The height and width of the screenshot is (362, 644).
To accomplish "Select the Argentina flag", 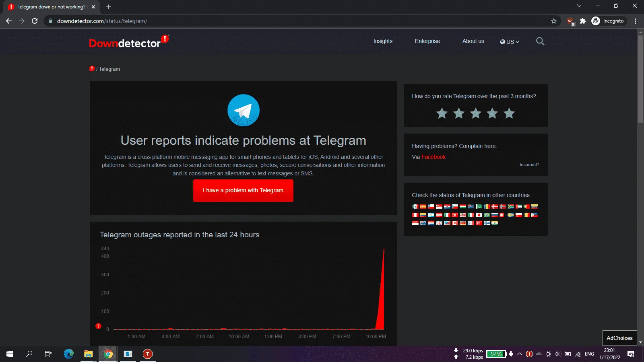I will [x=431, y=215].
